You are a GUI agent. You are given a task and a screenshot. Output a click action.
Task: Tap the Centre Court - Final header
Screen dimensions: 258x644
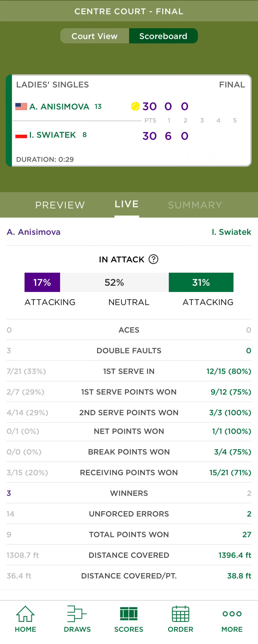pyautogui.click(x=129, y=11)
